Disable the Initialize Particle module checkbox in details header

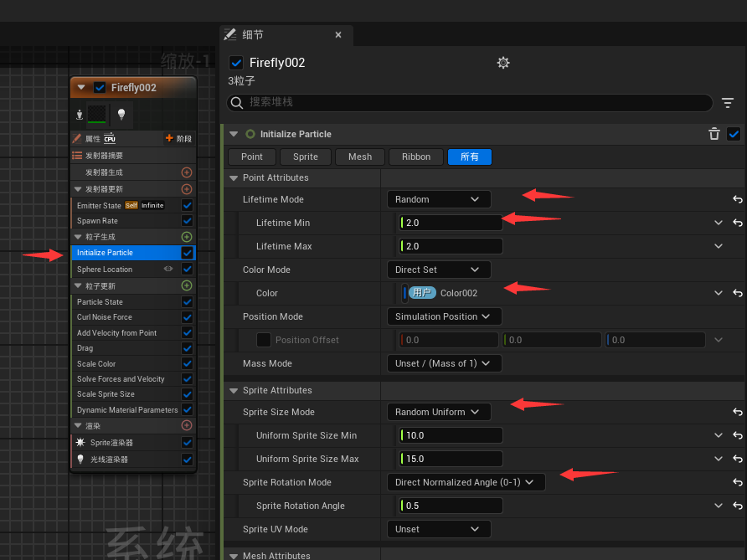pyautogui.click(x=734, y=134)
